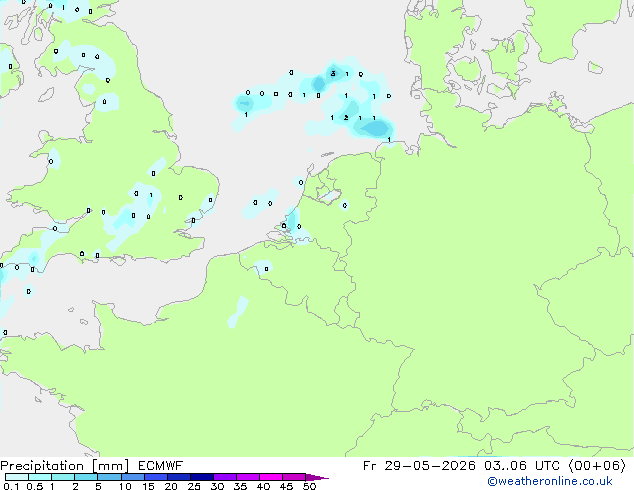This screenshot has width=634, height=490.
Task: Click the 1–2 mm legend color swatch
Action: pos(63,477)
